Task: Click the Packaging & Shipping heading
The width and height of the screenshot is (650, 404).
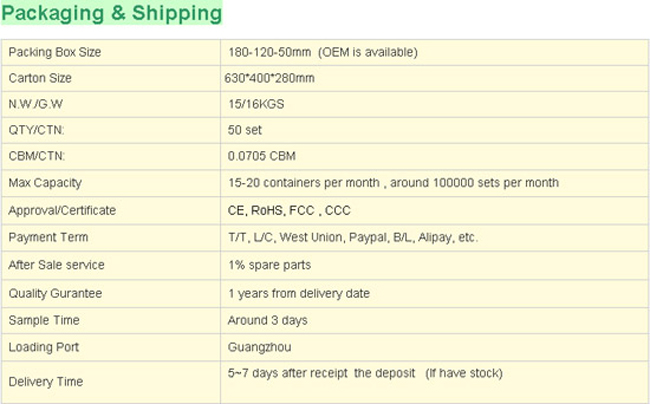Action: click(112, 13)
